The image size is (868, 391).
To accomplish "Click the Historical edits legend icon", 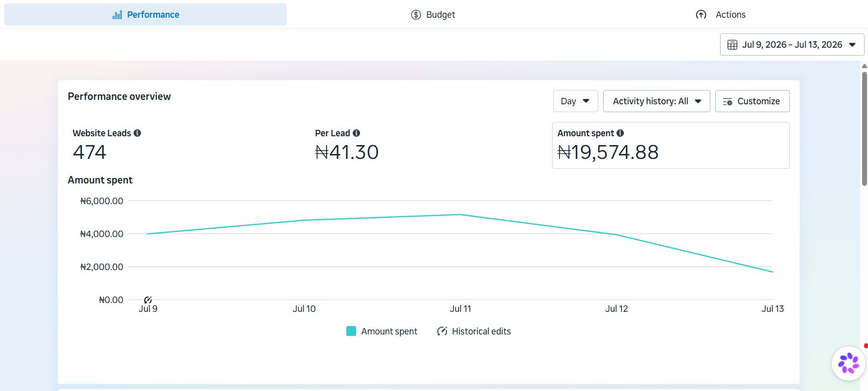I will [x=442, y=331].
